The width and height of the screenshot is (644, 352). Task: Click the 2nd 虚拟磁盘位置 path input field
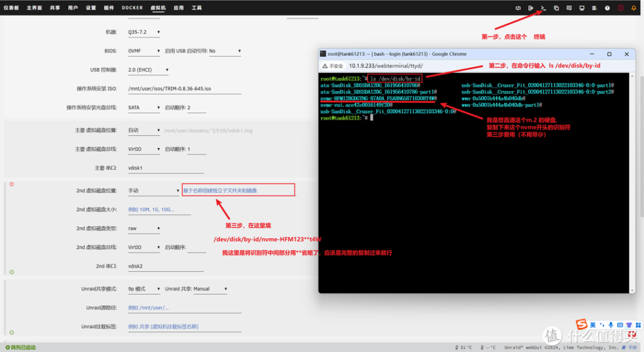(238, 190)
